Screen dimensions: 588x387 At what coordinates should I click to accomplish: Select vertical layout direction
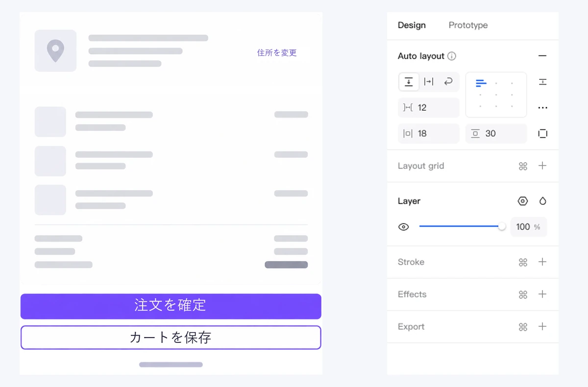tap(409, 82)
